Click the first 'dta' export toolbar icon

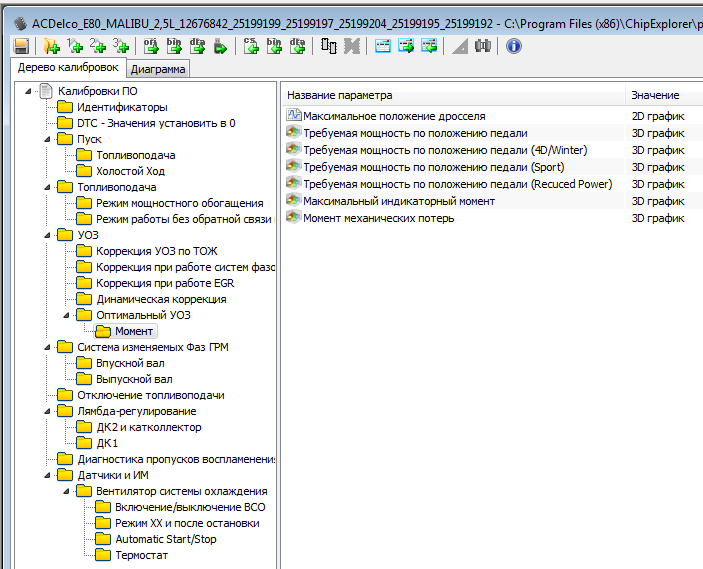coord(198,46)
